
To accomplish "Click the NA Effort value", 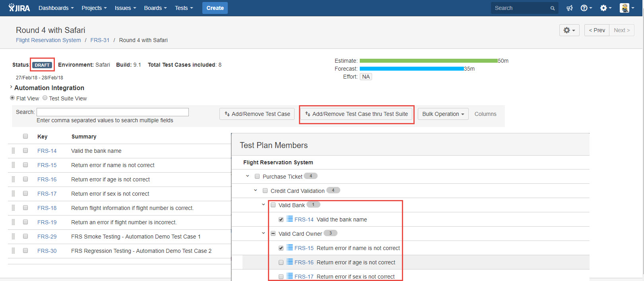I will 366,77.
